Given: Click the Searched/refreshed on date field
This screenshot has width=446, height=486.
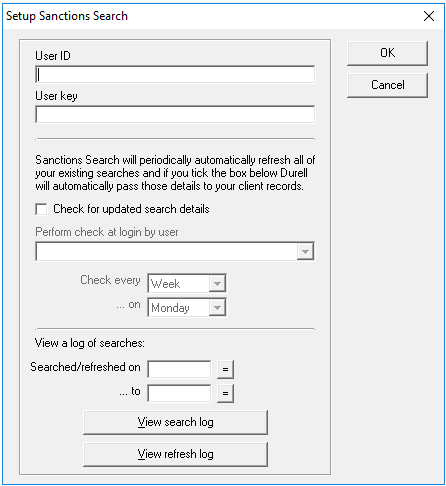Looking at the screenshot, I should pos(179,369).
